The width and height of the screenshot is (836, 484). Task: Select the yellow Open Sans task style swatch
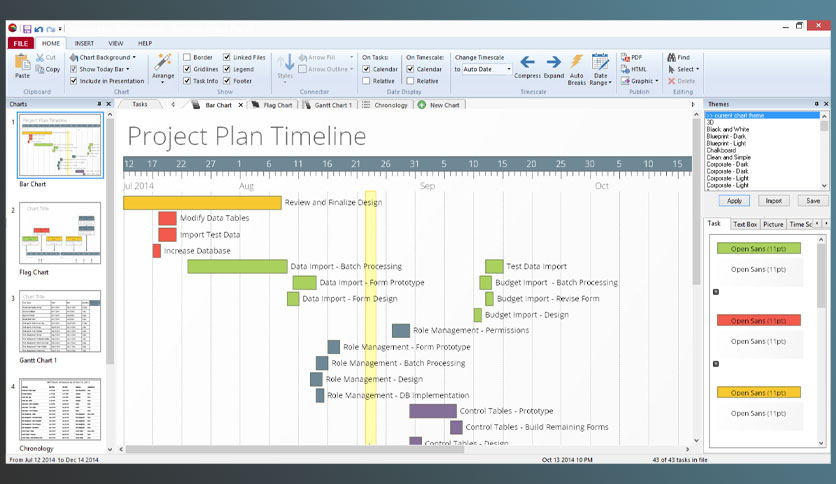click(x=758, y=392)
